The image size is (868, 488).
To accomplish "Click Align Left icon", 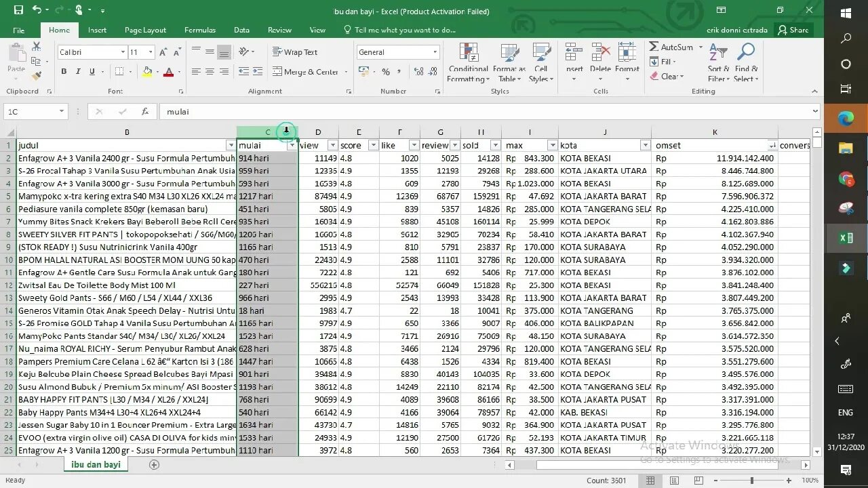I will [x=196, y=72].
